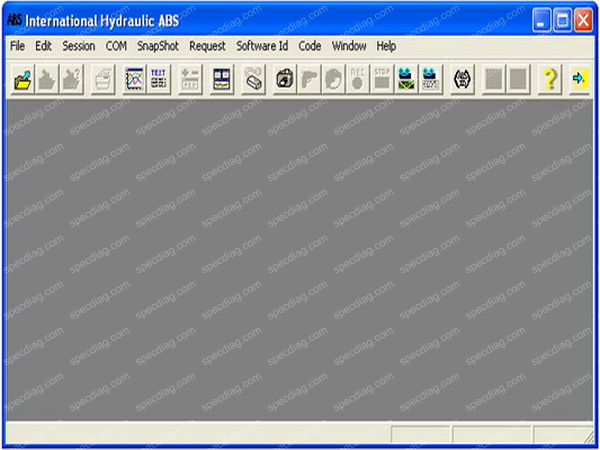The image size is (600, 450).
Task: Open the graph display toolbar icon
Action: tap(135, 81)
